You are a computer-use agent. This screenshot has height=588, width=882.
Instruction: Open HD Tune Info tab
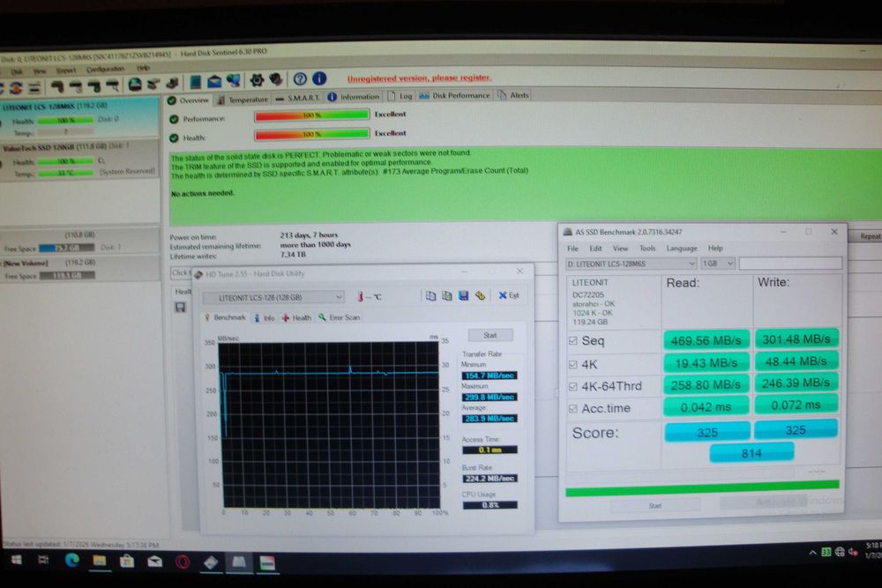(x=265, y=318)
